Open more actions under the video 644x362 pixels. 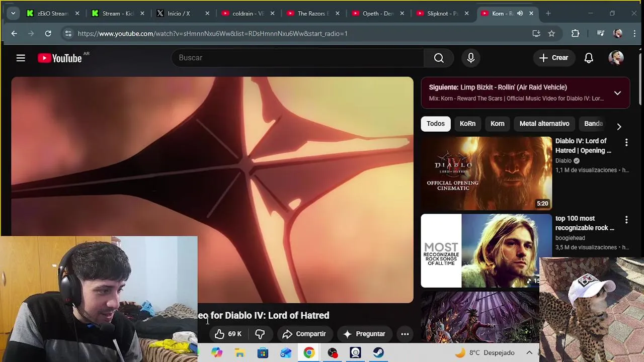click(405, 334)
